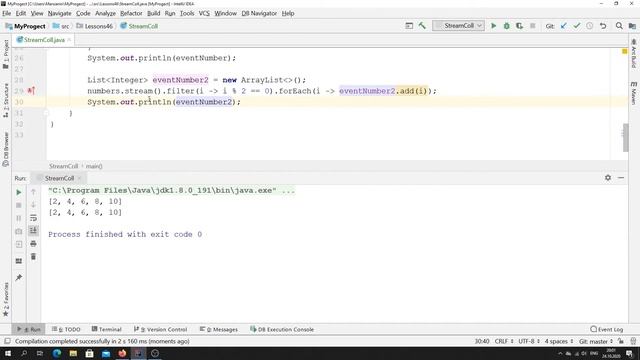Open the DB Navigator menu

point(259,13)
